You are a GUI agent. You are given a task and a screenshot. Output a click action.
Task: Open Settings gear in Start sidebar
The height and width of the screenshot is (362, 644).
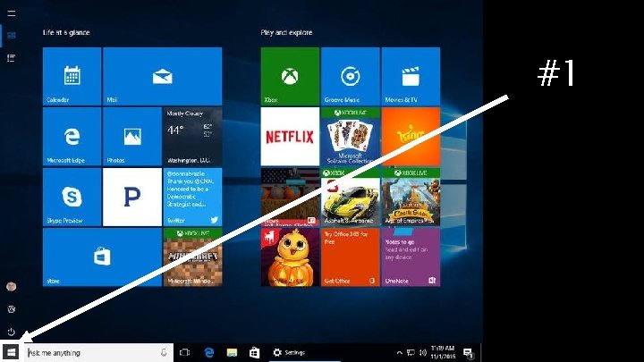point(12,309)
